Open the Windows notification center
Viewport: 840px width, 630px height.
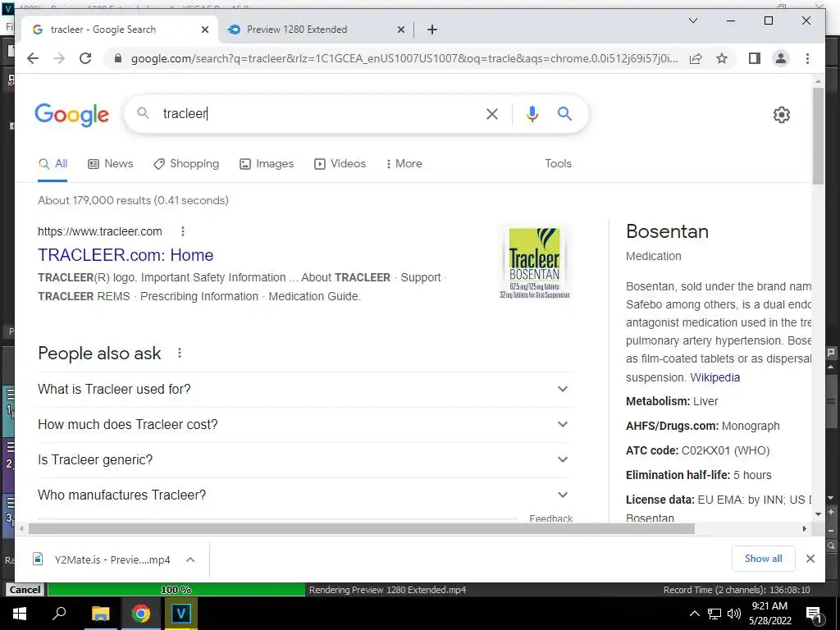(814, 614)
